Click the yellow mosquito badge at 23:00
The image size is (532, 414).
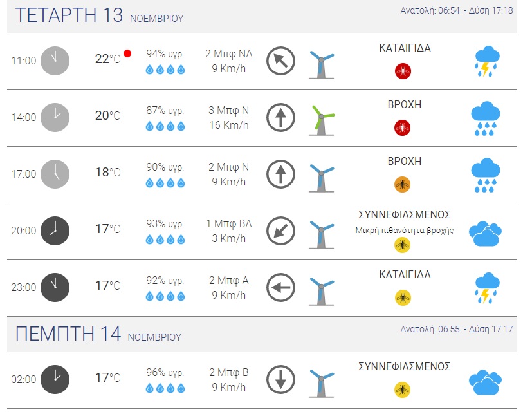[403, 297]
